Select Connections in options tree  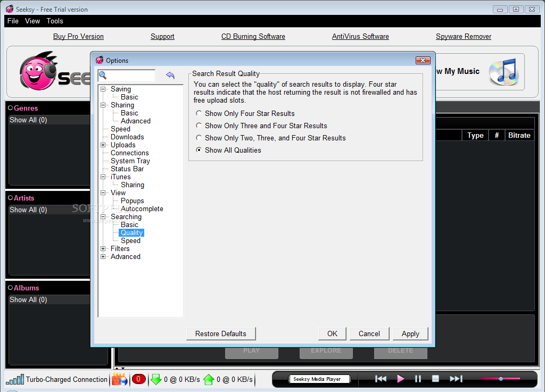tap(130, 153)
